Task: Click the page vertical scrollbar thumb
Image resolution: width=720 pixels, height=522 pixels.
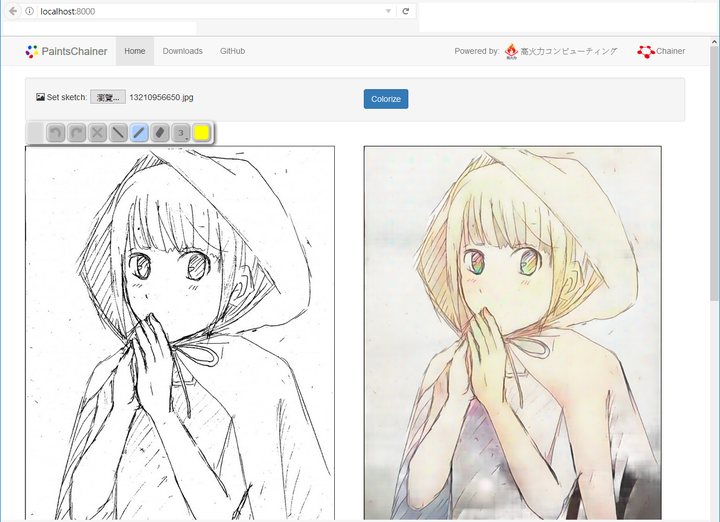Action: pos(714,174)
